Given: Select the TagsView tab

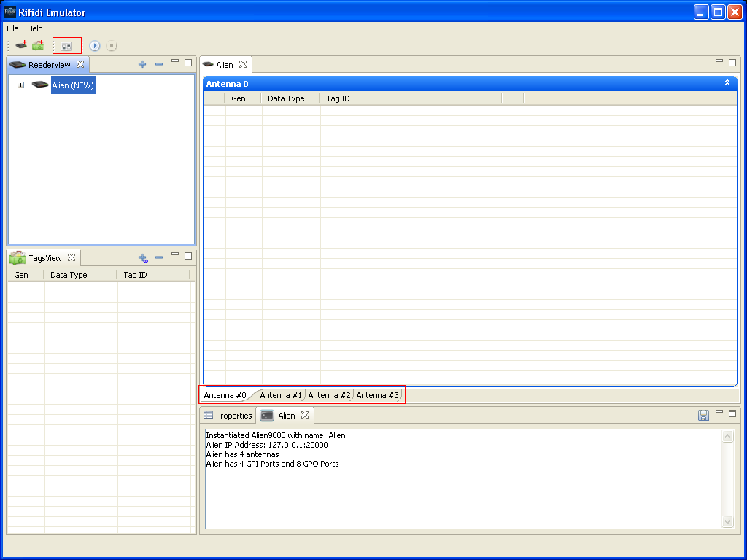Looking at the screenshot, I should 44,258.
